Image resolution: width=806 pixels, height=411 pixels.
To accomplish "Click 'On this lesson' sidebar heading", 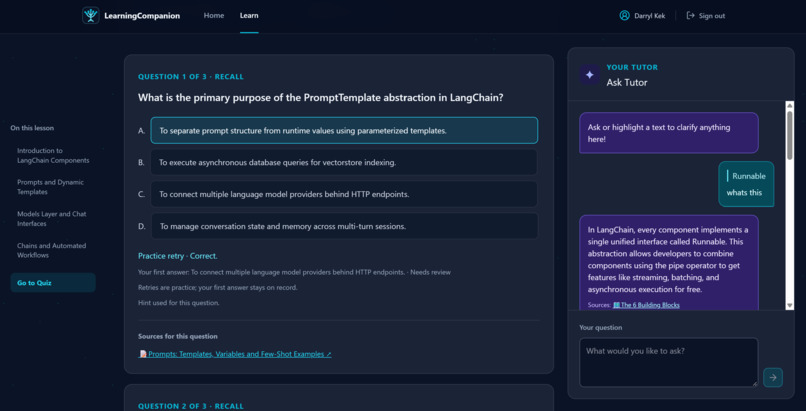I will 32,128.
